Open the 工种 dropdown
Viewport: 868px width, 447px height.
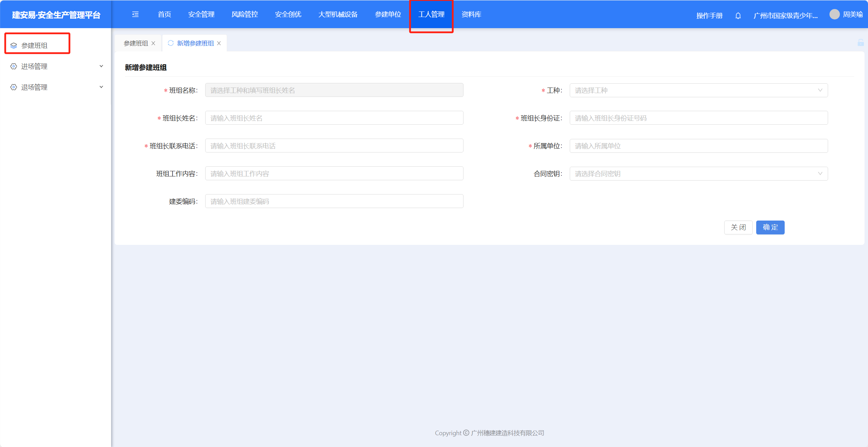coord(698,90)
